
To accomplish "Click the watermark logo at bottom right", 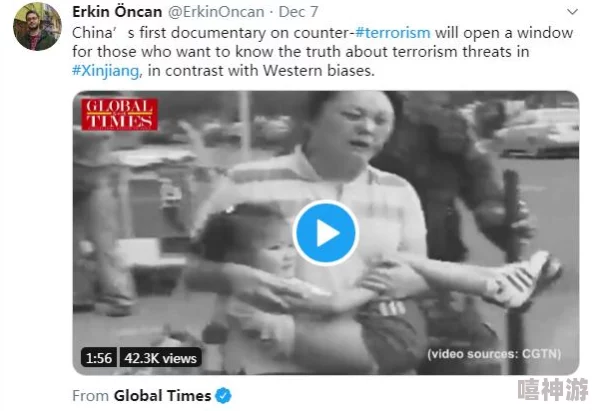I will (x=553, y=389).
